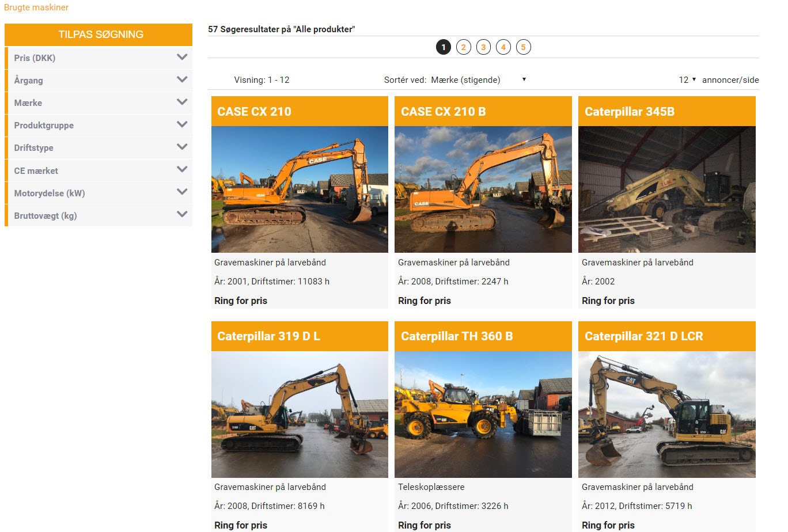The height and width of the screenshot is (532, 788).
Task: Click 'Ring for pris' under Caterpillar 321 D LCR
Action: coord(608,525)
